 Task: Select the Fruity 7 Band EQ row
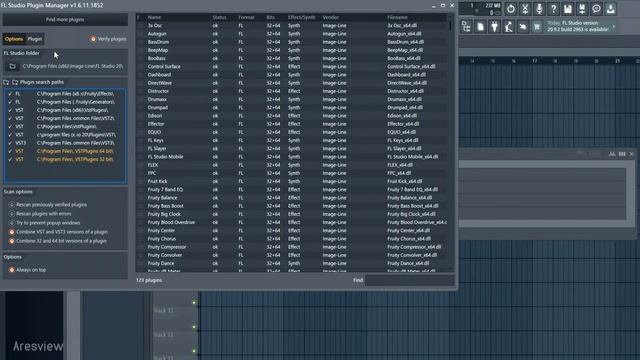[292, 189]
